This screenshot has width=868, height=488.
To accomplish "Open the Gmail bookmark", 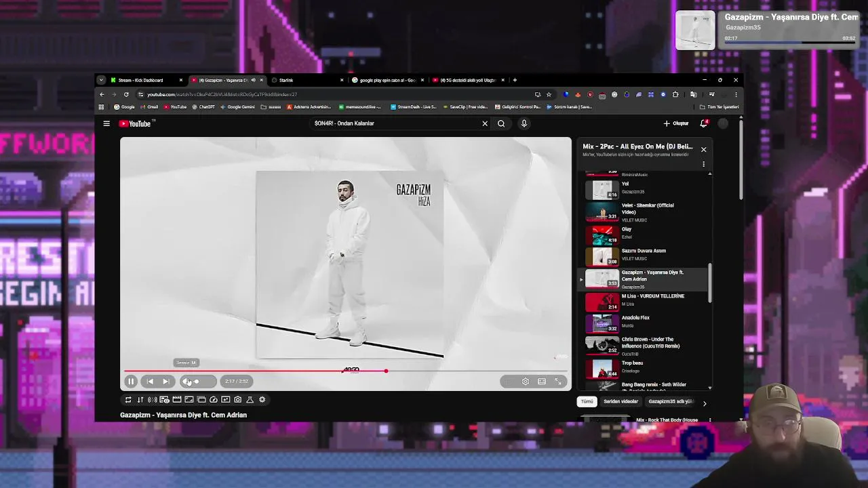I will pos(149,107).
